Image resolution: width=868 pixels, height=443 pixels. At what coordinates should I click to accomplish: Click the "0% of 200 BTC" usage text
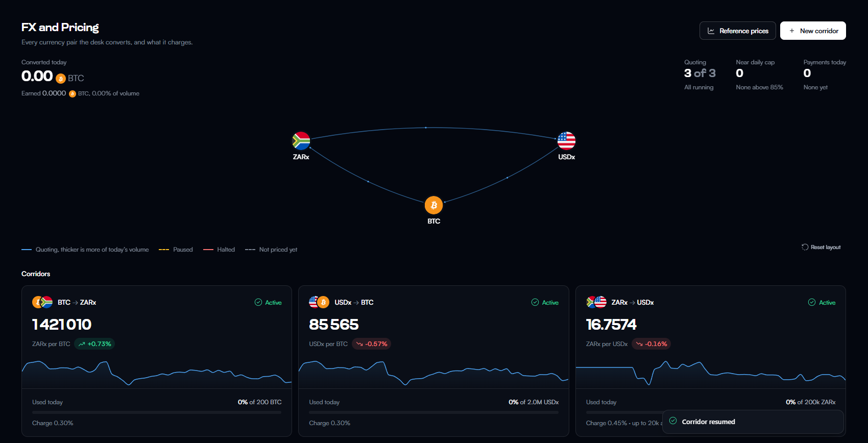[260, 402]
